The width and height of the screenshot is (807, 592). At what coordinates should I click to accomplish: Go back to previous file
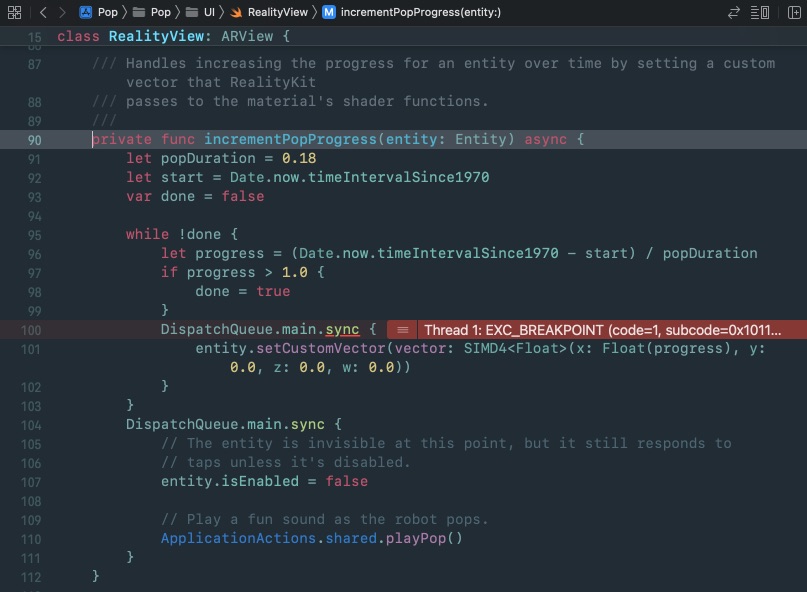tap(43, 12)
